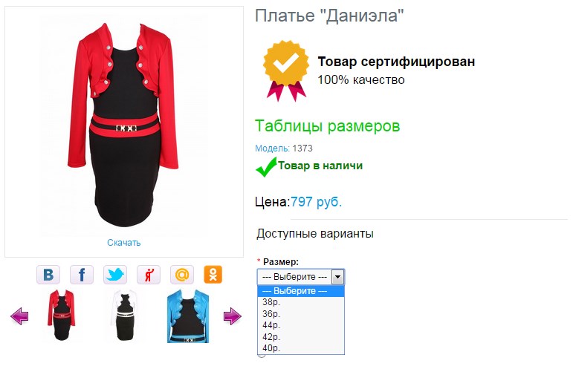Viewport: 573px width, 392px height.
Task: Share via Mail.ru @ icon
Action: [x=182, y=275]
